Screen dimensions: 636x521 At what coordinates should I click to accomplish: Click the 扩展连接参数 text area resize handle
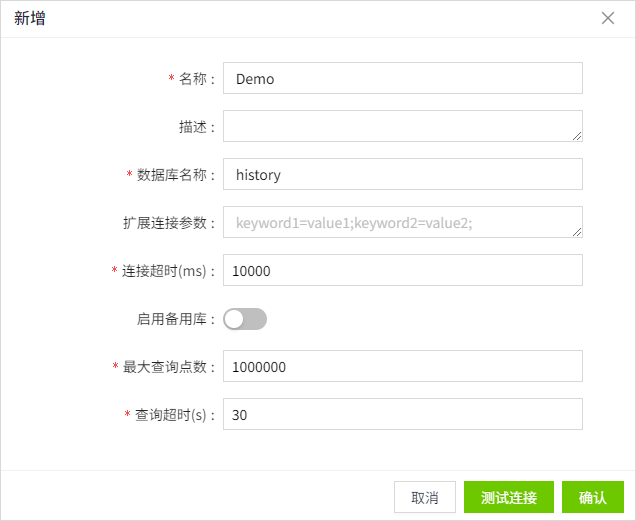577,232
